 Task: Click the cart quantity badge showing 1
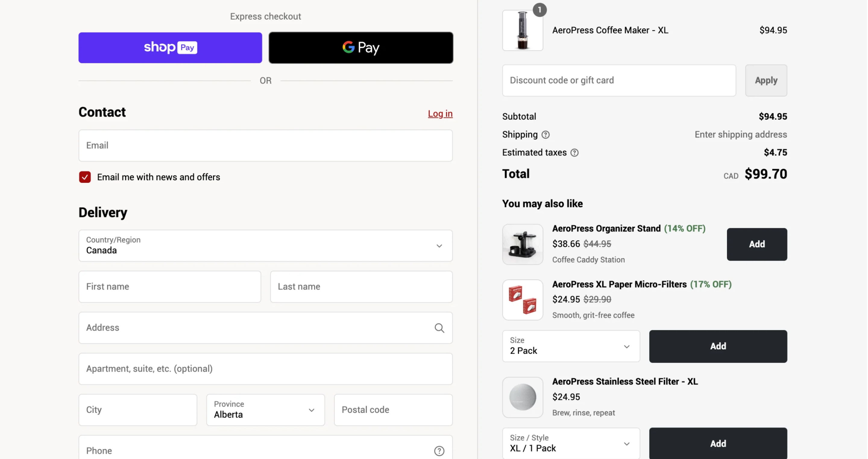[539, 10]
